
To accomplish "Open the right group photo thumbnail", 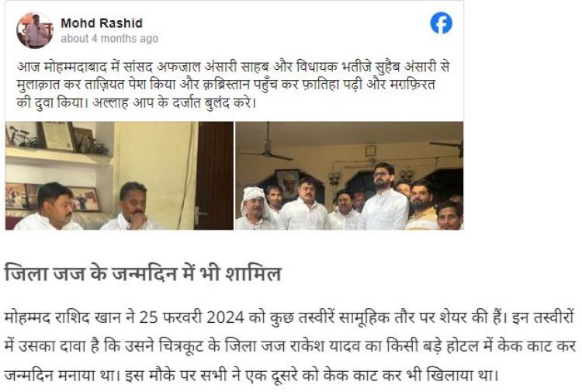I will [349, 175].
